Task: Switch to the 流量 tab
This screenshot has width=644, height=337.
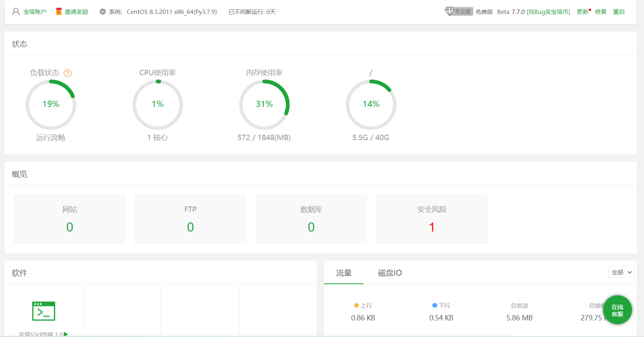Action: (343, 273)
